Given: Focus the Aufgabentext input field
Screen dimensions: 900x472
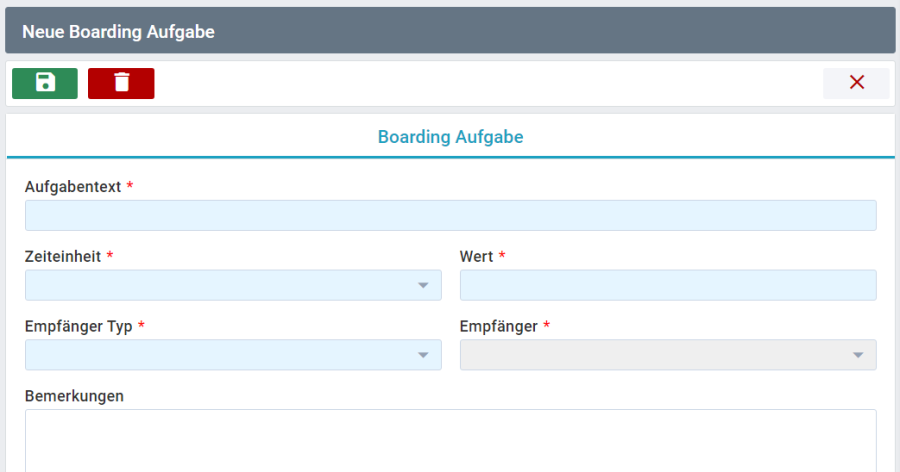Looking at the screenshot, I should 450,215.
